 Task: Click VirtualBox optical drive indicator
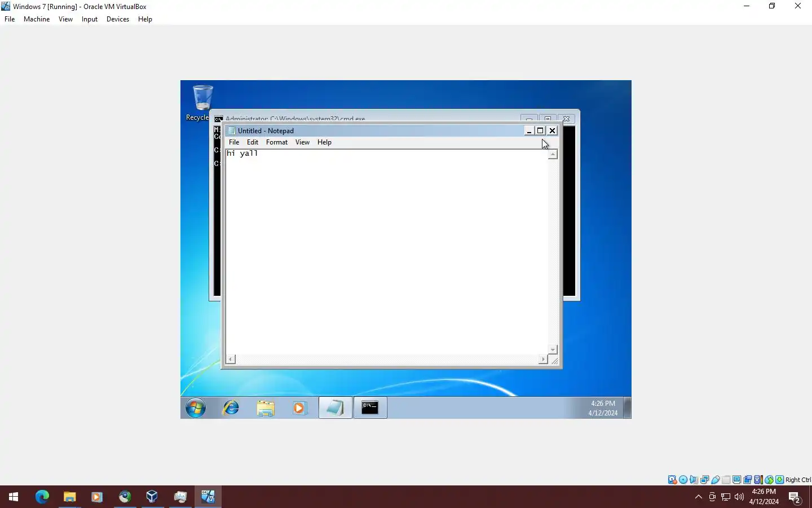[683, 480]
